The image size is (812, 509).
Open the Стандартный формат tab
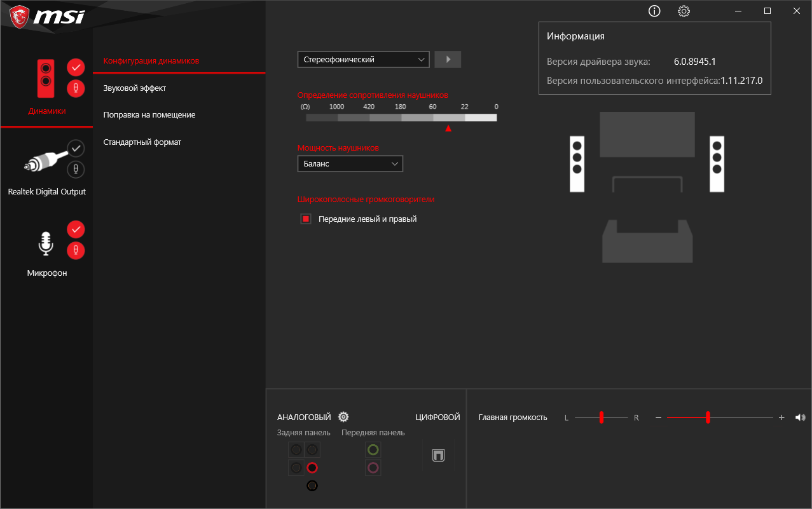(x=142, y=142)
